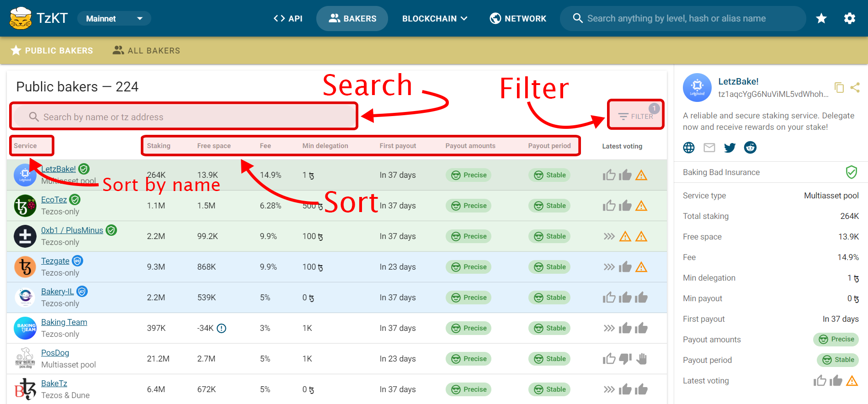868x404 pixels.
Task: Click the info icon beside -34K free space
Action: (x=222, y=328)
